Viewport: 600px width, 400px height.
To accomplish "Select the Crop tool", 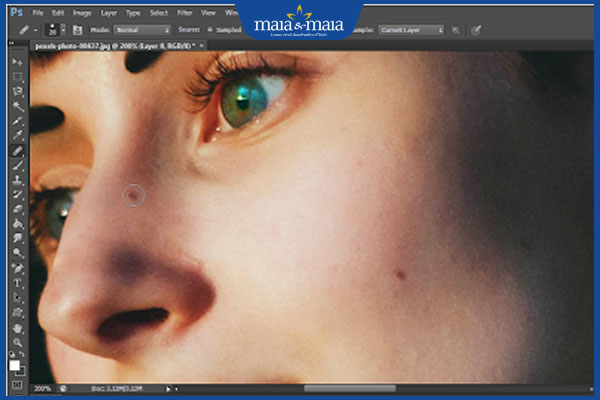I will [x=17, y=121].
